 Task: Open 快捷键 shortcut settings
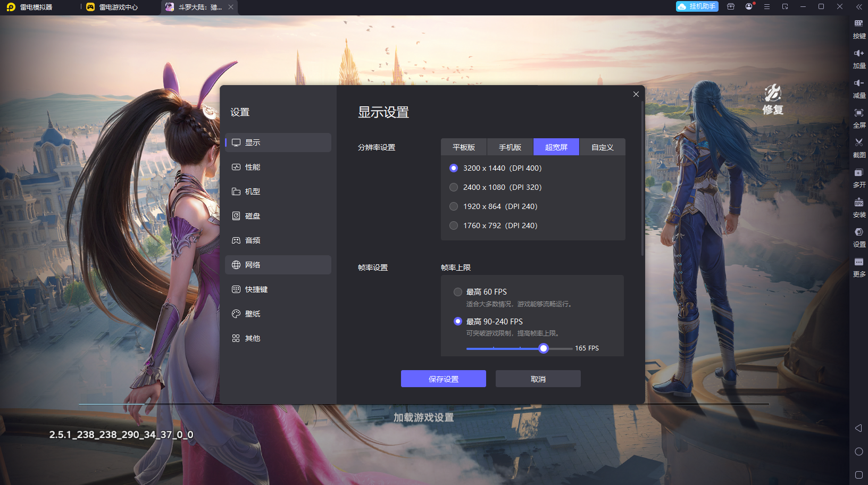278,289
